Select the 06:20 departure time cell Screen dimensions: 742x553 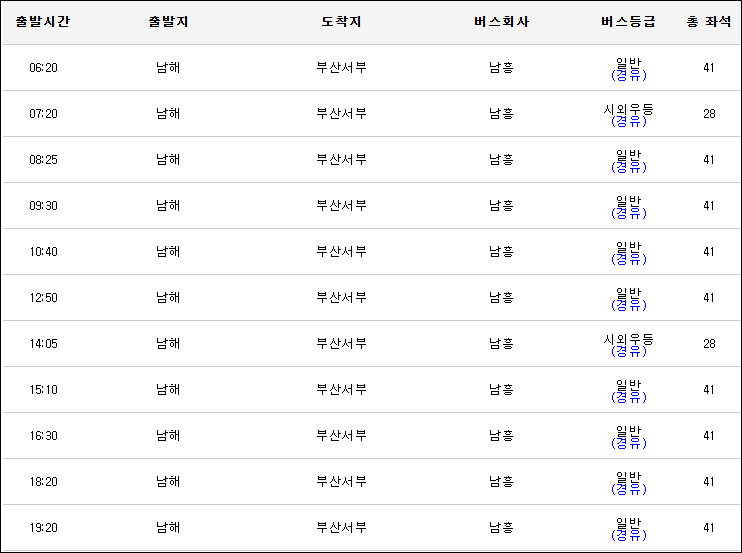pos(44,68)
